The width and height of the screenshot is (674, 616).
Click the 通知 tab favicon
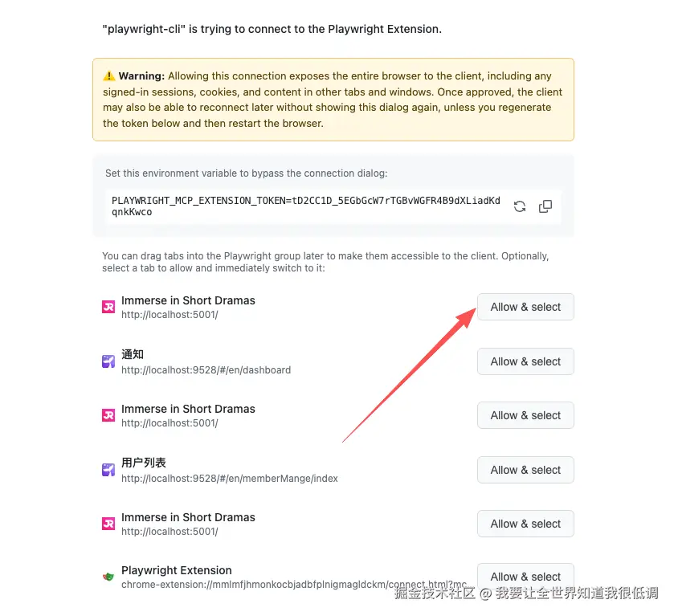108,361
